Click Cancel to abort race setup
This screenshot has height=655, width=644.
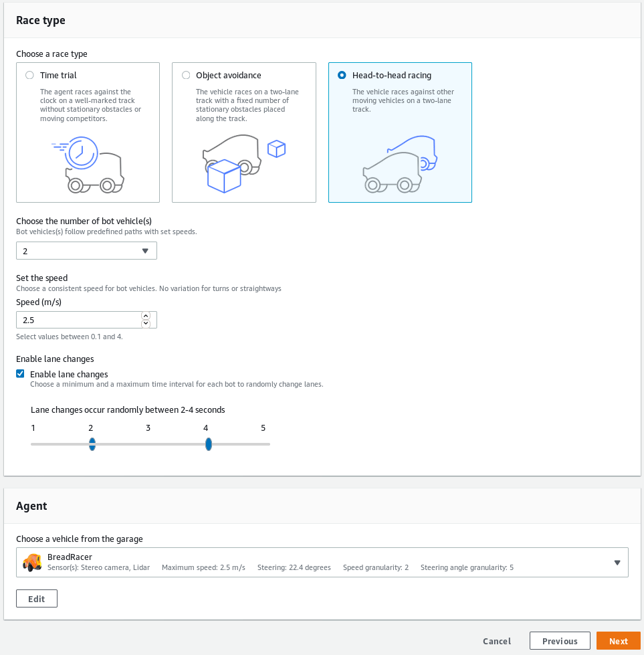(497, 640)
